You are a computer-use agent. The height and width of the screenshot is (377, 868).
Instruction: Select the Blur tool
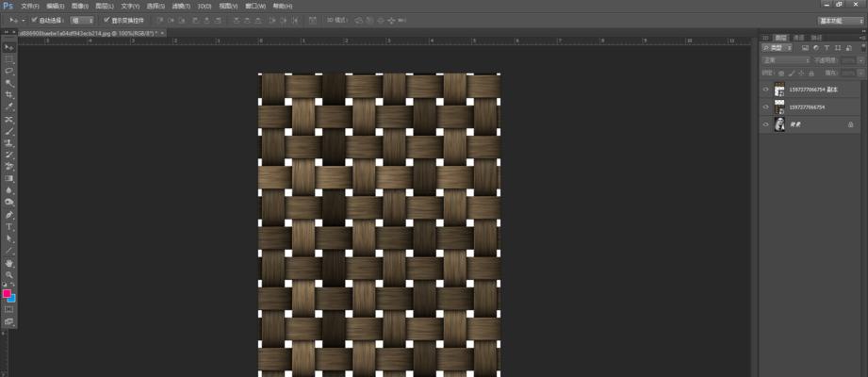coord(9,190)
